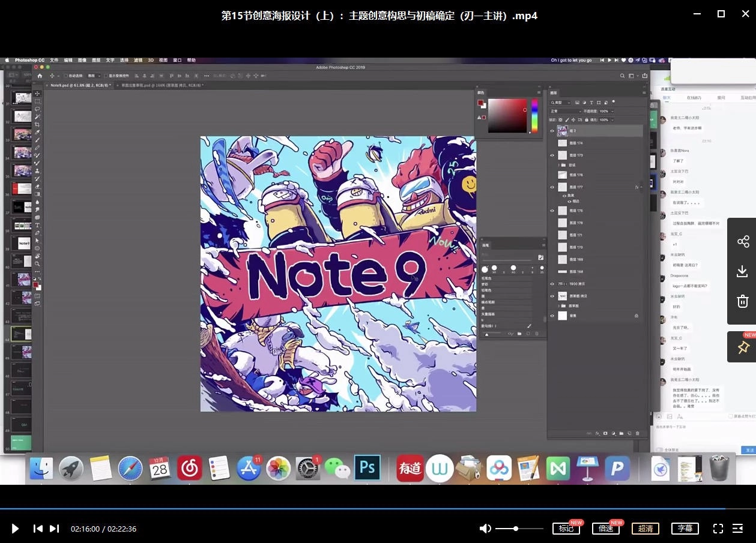Click the 标记 mark button
The height and width of the screenshot is (543, 756).
coord(565,529)
